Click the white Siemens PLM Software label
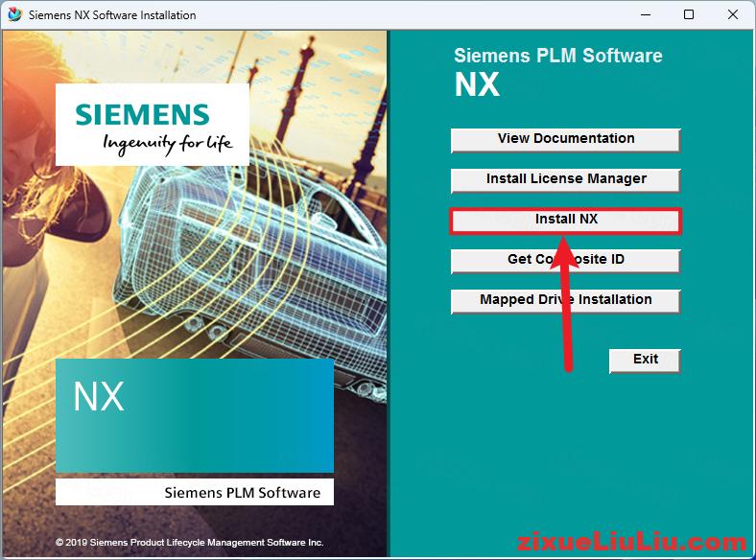The image size is (756, 560). point(194,493)
